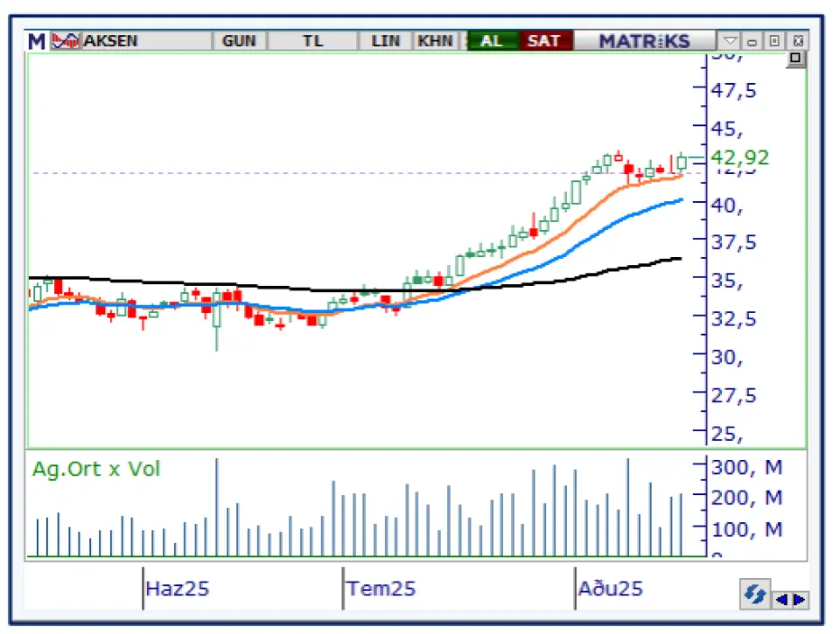
Task: Open the dropdown triangle in title bar
Action: coord(730,41)
